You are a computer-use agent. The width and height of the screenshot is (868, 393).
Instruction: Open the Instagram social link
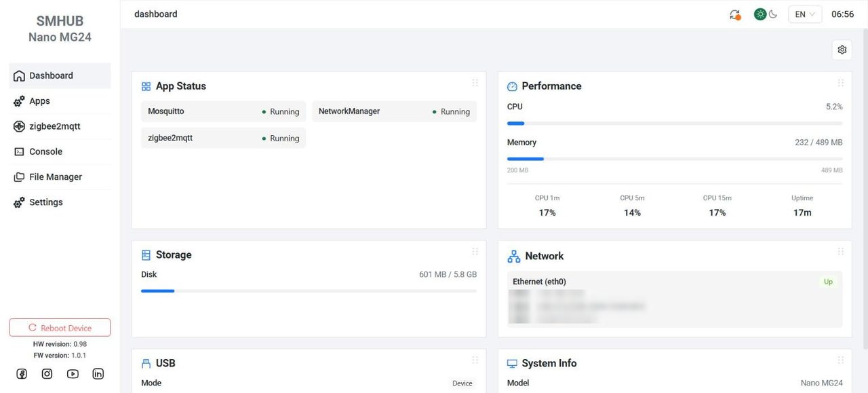coord(47,374)
